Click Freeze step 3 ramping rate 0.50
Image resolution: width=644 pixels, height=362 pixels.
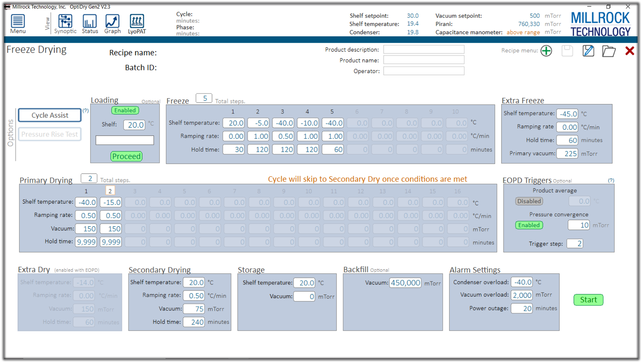pyautogui.click(x=283, y=136)
